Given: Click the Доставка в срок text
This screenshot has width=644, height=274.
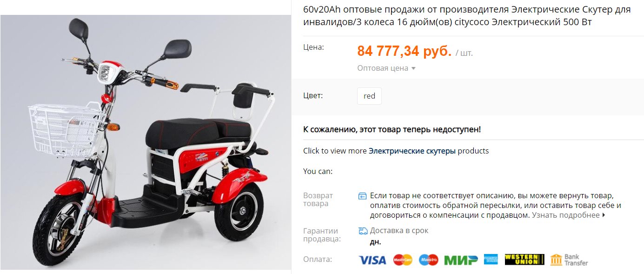Looking at the screenshot, I should (x=399, y=230).
